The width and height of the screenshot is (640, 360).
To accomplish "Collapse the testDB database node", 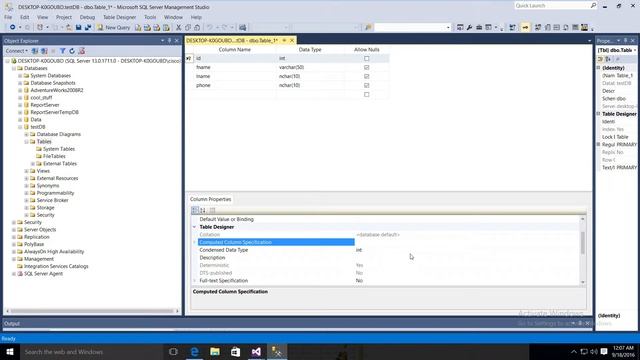I will (20, 127).
